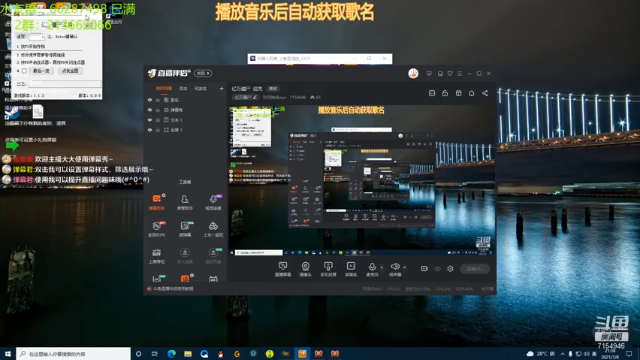Mute the 扬声器 speaker icon

pos(395,267)
